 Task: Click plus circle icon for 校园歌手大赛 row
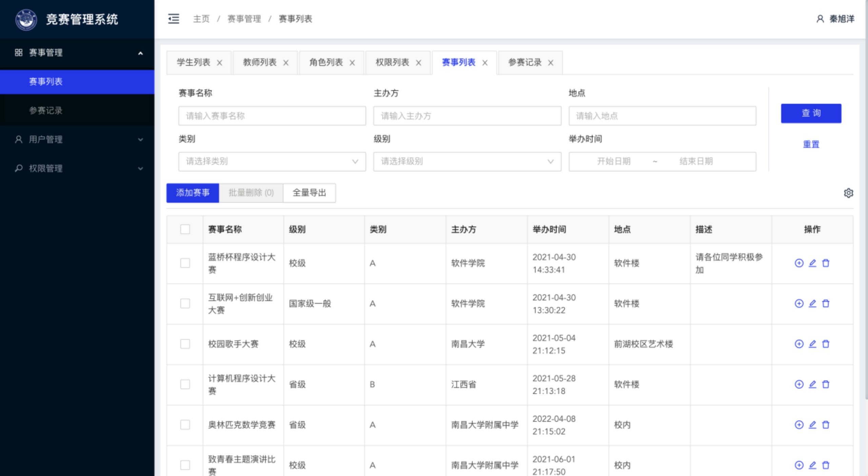click(x=799, y=344)
